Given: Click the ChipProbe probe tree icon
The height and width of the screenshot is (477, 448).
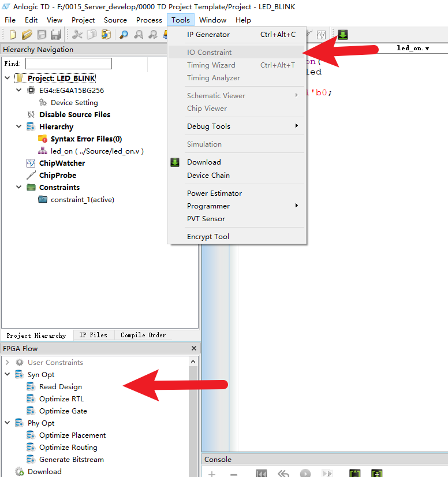Looking at the screenshot, I should [31, 175].
